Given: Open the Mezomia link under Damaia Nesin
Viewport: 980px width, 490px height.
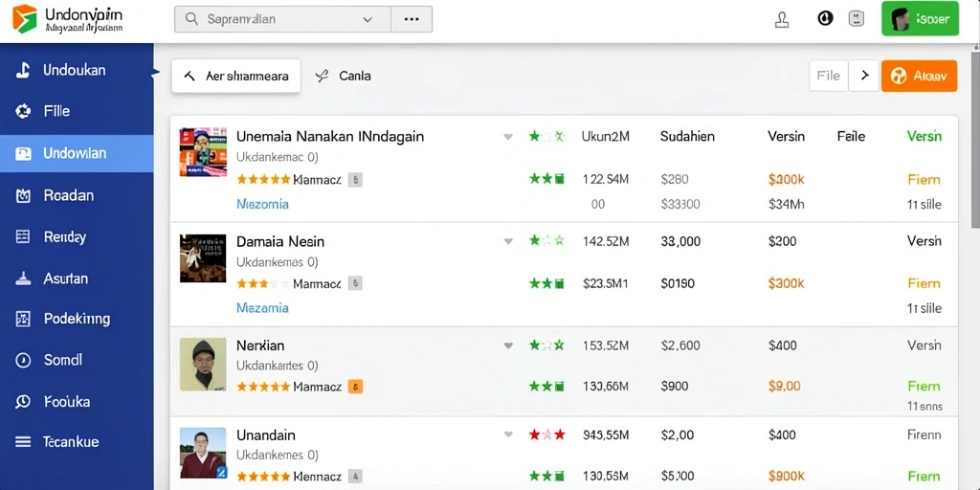Looking at the screenshot, I should (x=262, y=308).
